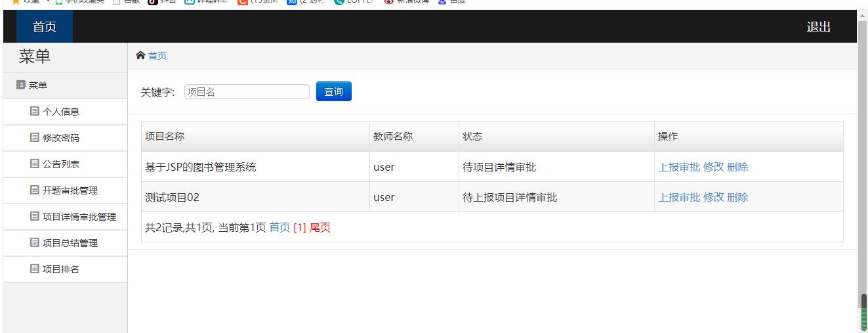Open the 首页 breadcrumb link

pyautogui.click(x=157, y=56)
